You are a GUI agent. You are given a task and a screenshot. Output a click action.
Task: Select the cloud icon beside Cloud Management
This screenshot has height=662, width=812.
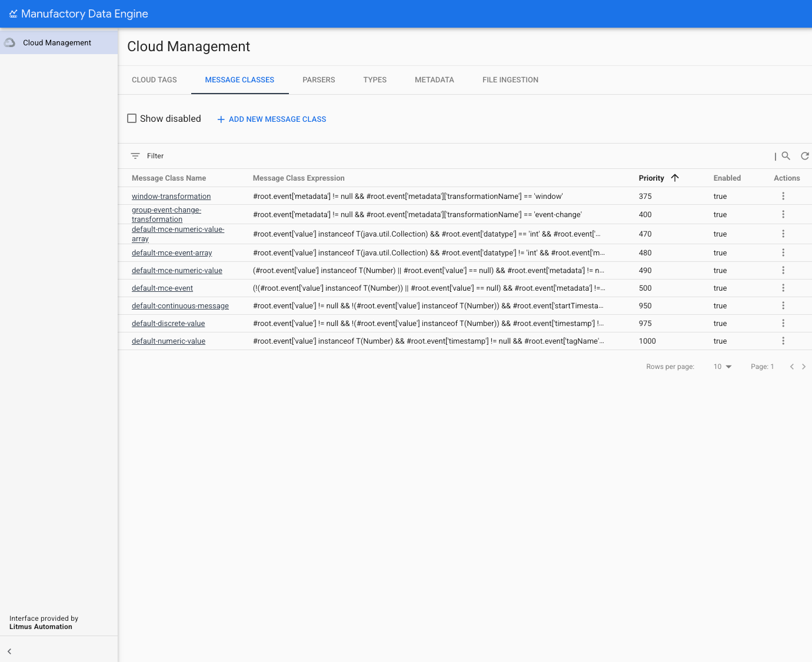(x=10, y=42)
